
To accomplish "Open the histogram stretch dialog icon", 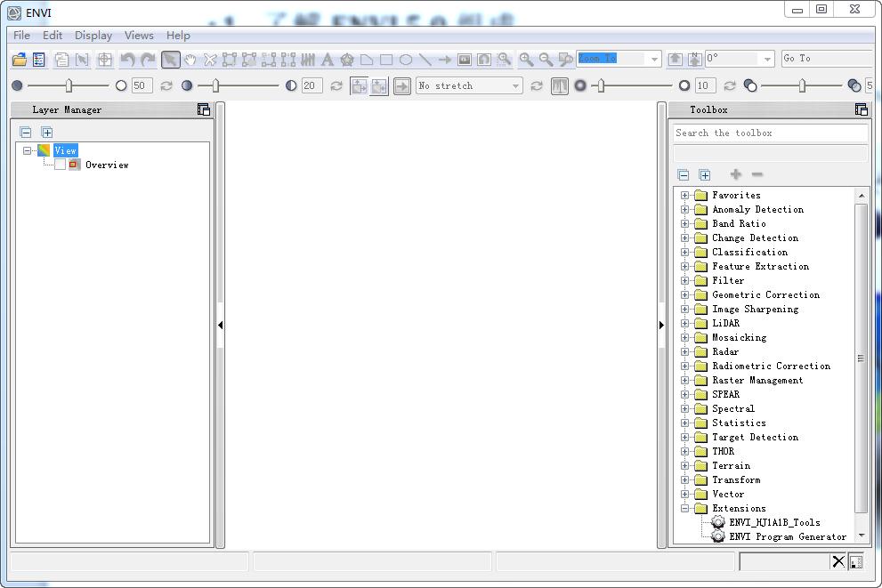I will [559, 86].
